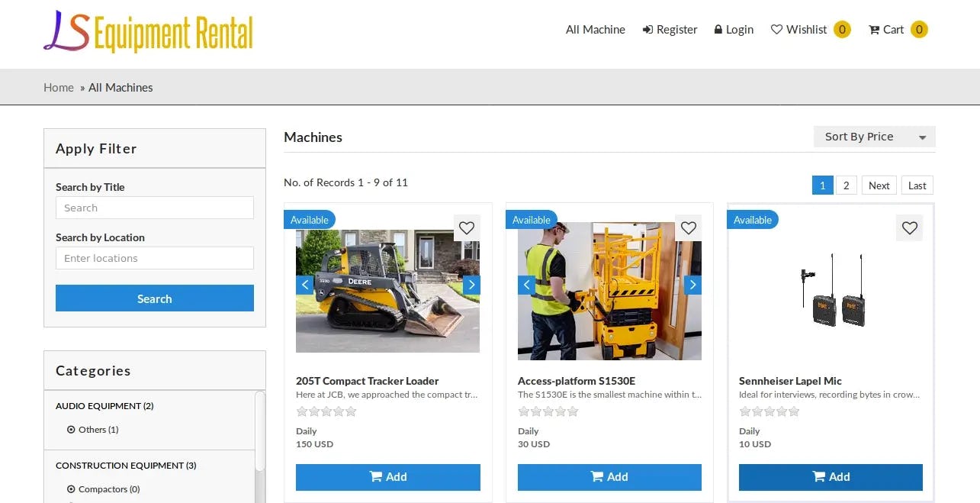Switch to page 2 in pagination

pos(846,185)
